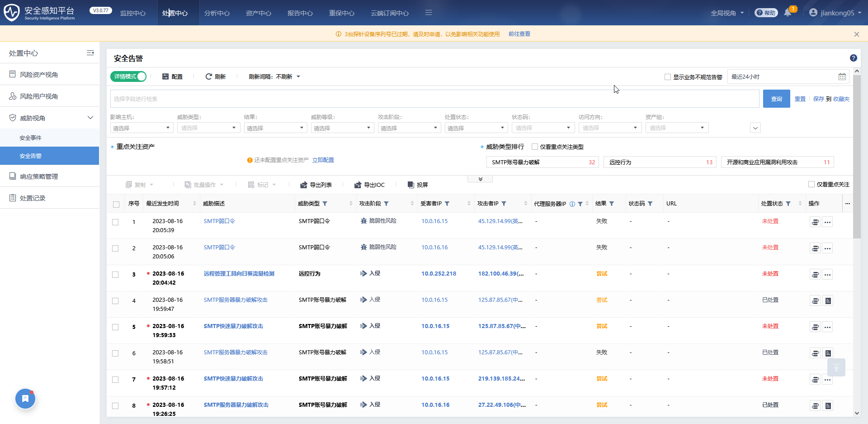
Task: Filter the 处置状态 column with funnel icon
Action: coord(788,204)
